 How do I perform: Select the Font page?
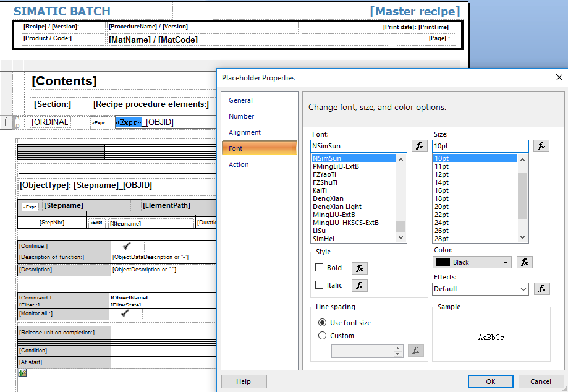click(x=260, y=148)
